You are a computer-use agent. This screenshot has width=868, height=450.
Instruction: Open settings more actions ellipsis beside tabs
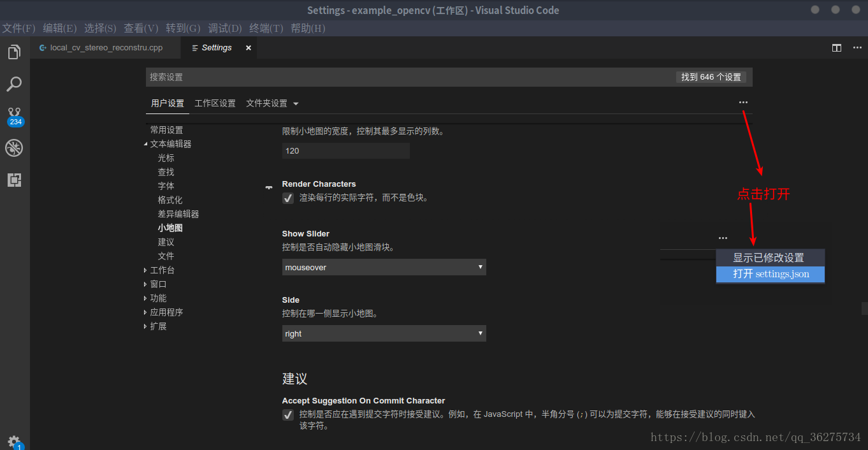click(743, 103)
